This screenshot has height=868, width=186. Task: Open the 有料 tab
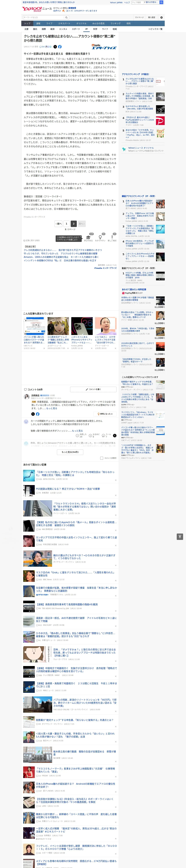coord(129,24)
